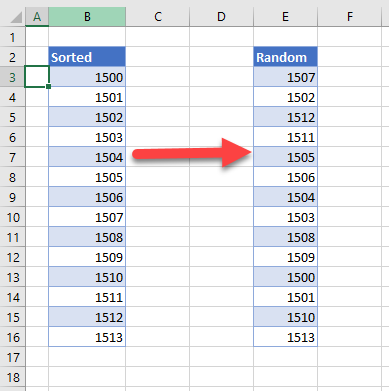Select Random cell with value 1506
This screenshot has width=389, height=391.
click(285, 177)
